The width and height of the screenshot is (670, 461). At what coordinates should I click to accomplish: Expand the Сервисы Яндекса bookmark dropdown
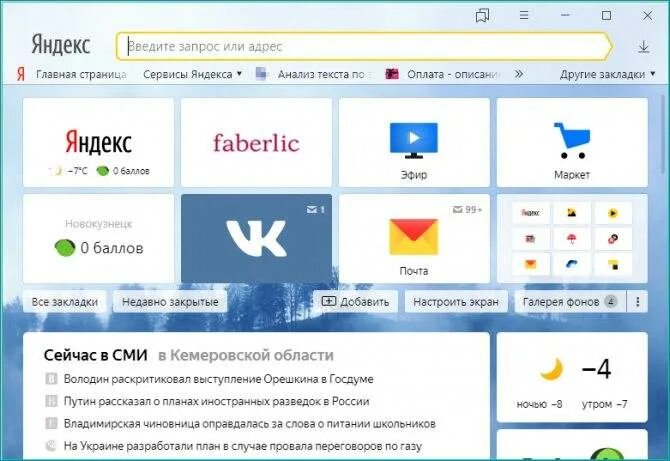tap(192, 74)
